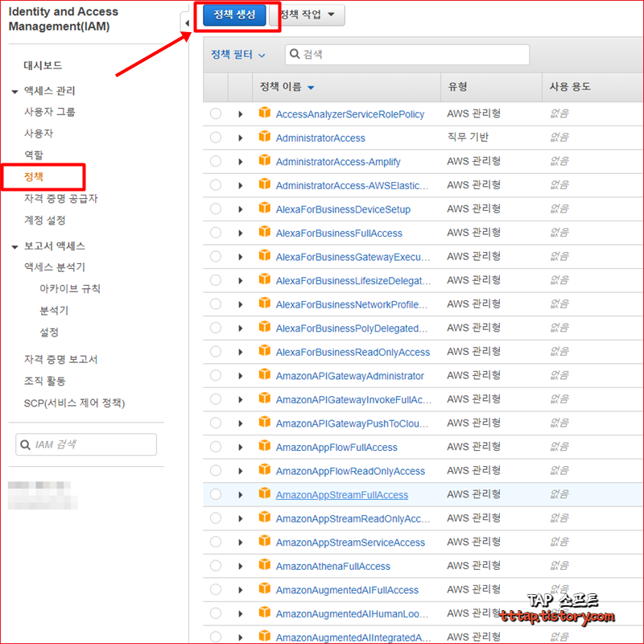Open 계정 설정 in the sidebar
This screenshot has height=644, width=644.
(45, 221)
